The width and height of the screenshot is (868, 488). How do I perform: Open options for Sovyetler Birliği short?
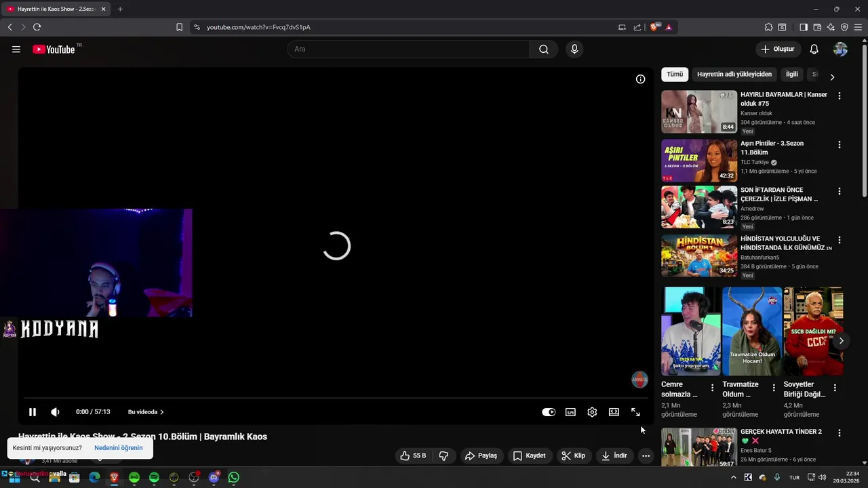pos(835,388)
